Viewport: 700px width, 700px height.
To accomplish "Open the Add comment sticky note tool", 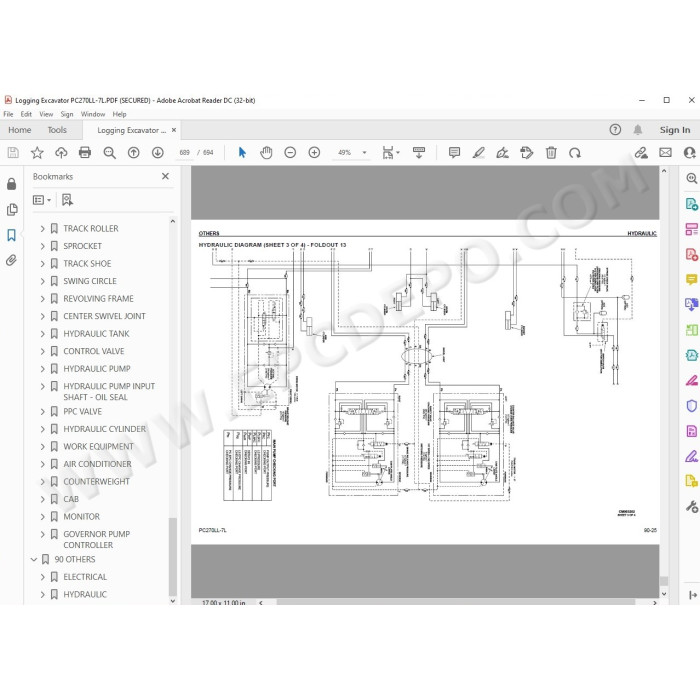I will [x=454, y=153].
